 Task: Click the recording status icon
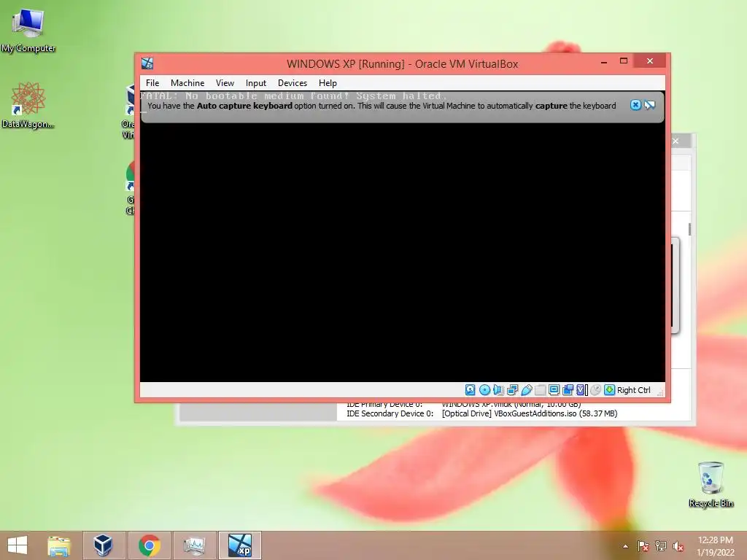click(x=568, y=390)
